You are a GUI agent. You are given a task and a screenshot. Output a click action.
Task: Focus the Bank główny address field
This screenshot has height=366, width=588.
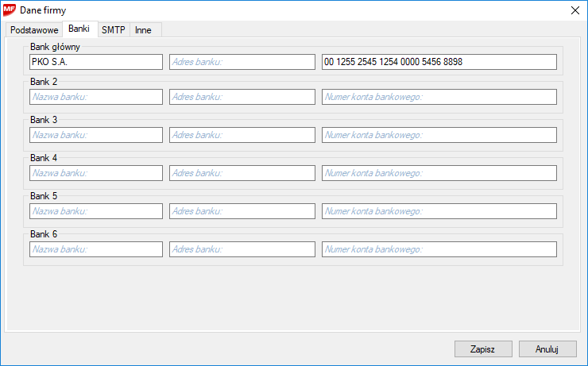(242, 62)
